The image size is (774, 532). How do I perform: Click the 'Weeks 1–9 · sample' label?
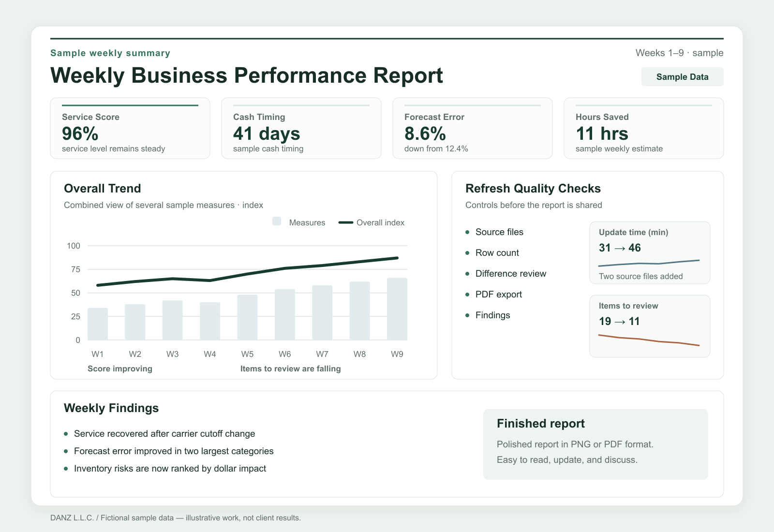[x=680, y=53]
